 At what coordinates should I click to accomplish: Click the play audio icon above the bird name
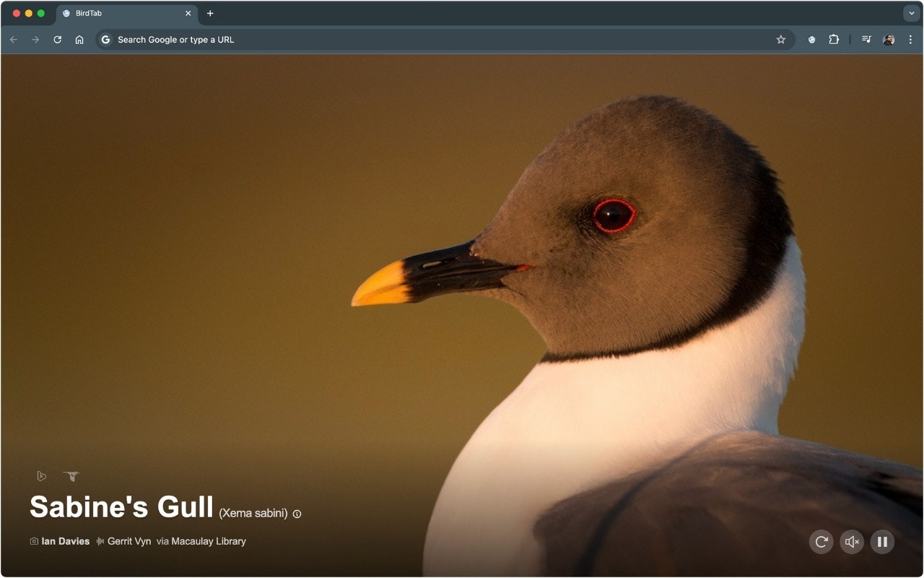(x=41, y=476)
